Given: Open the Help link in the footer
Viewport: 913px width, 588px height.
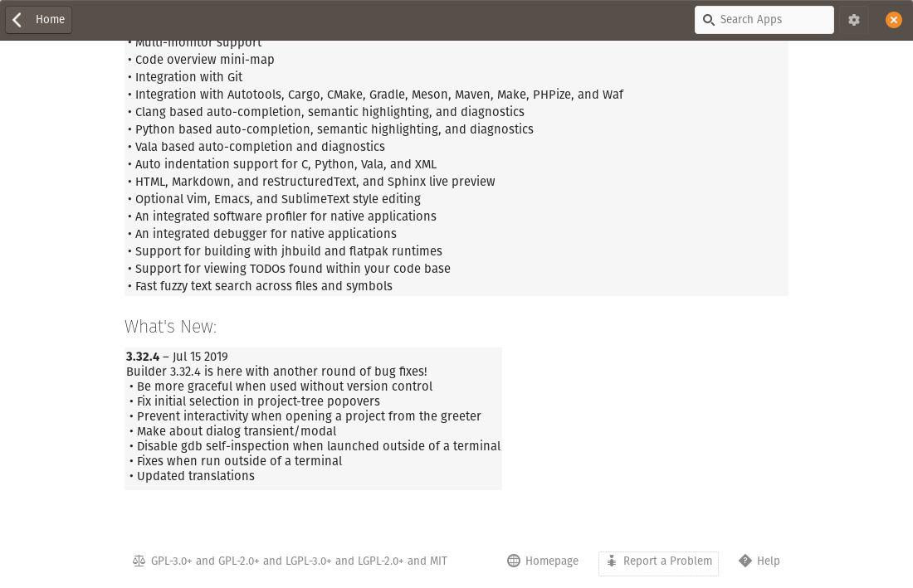Looking at the screenshot, I should (x=768, y=561).
